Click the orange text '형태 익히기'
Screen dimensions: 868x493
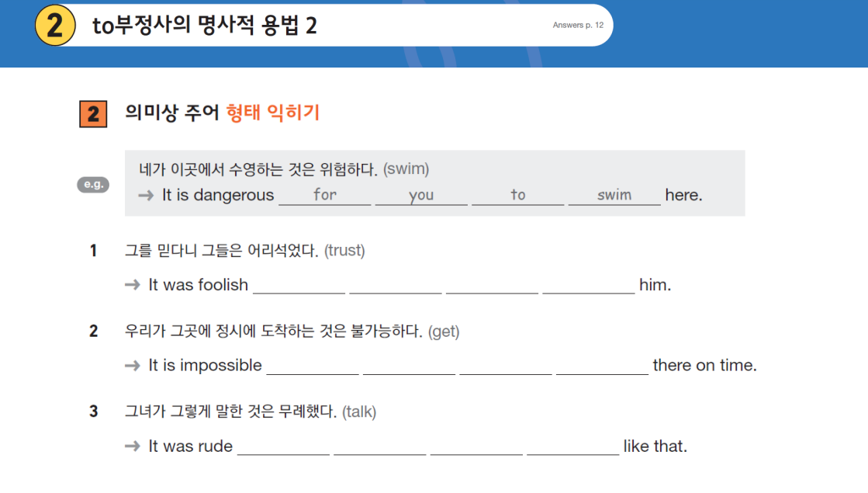pyautogui.click(x=273, y=113)
